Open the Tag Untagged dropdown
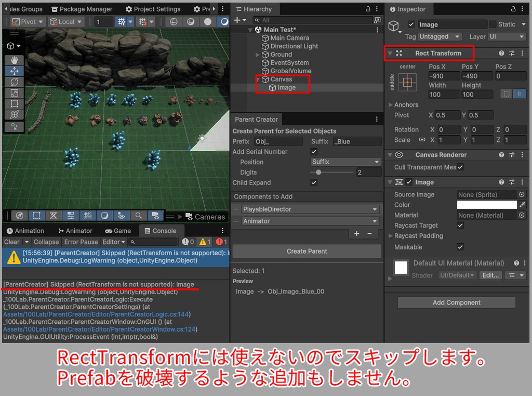 [440, 37]
